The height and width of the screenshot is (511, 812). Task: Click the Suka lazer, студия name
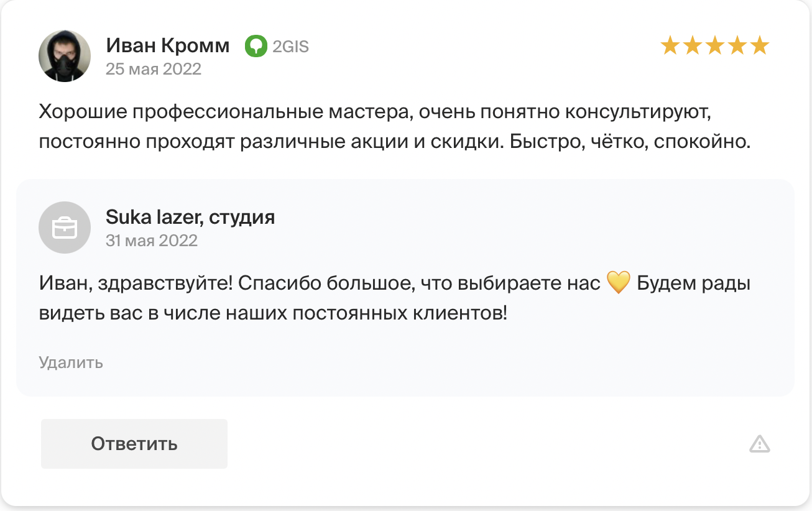[190, 217]
